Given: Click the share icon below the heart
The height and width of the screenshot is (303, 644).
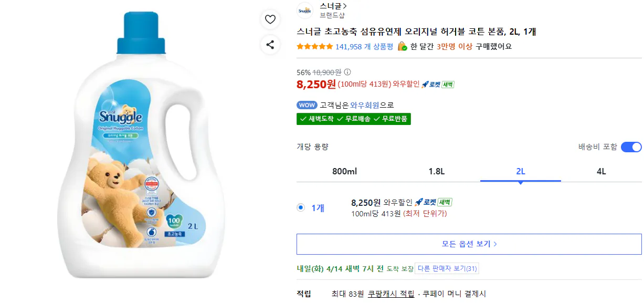Looking at the screenshot, I should pos(270,45).
